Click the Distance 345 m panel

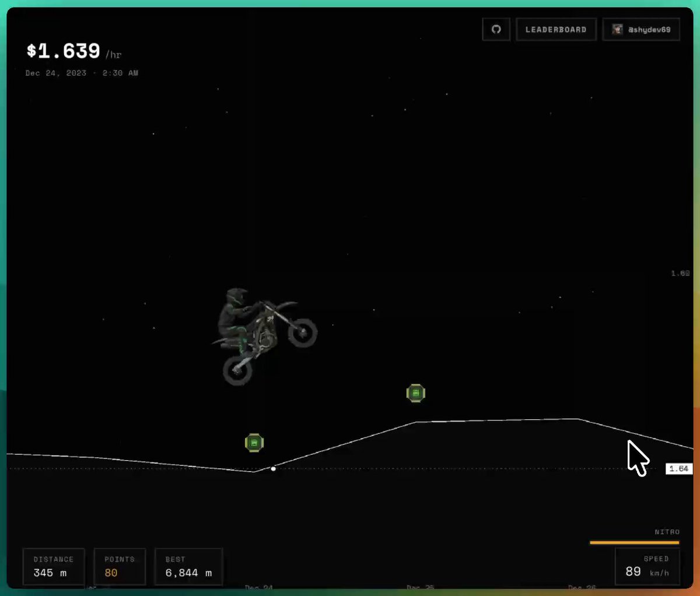pyautogui.click(x=54, y=566)
